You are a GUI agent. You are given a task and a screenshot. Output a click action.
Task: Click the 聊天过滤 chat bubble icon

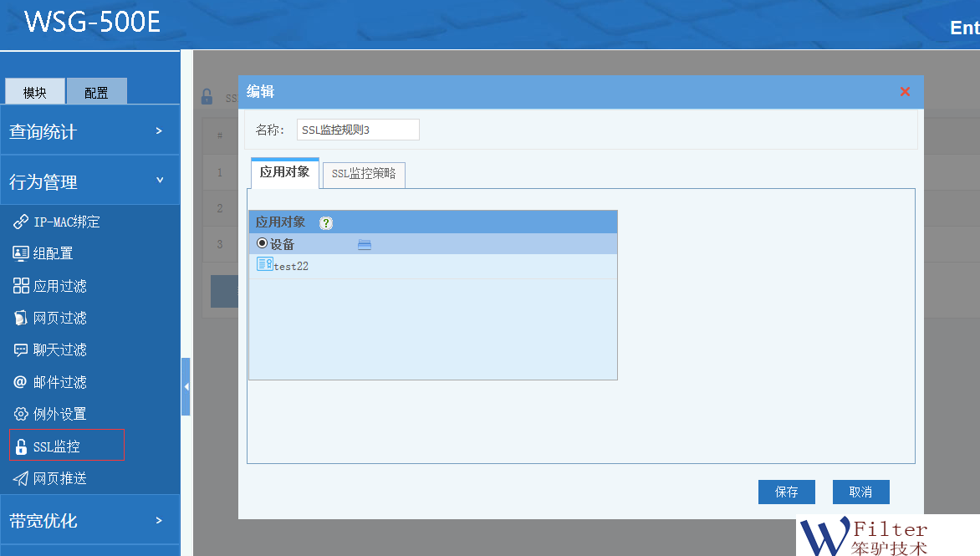(21, 349)
